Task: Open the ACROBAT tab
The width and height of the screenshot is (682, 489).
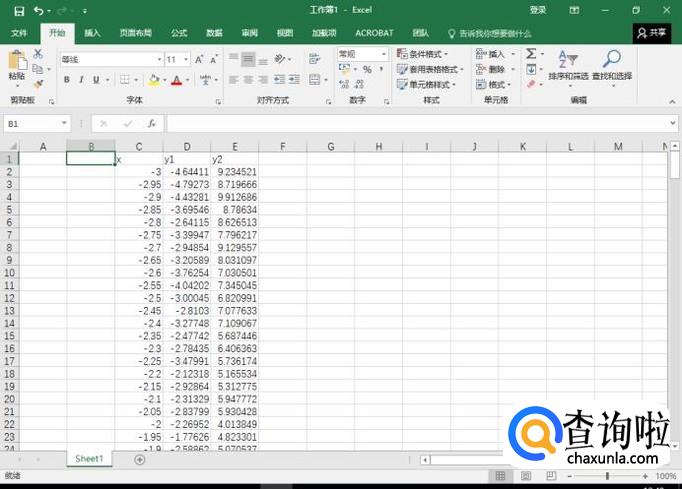Action: (x=374, y=33)
